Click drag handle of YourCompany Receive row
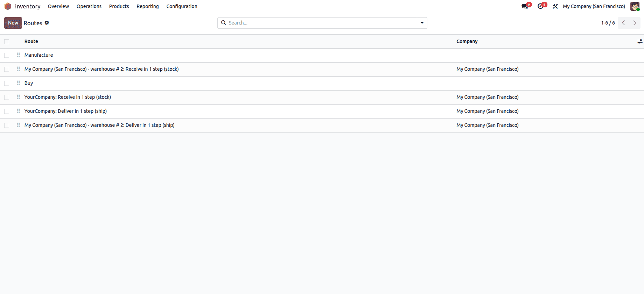Screen dimensions: 644x294 click(x=19, y=97)
